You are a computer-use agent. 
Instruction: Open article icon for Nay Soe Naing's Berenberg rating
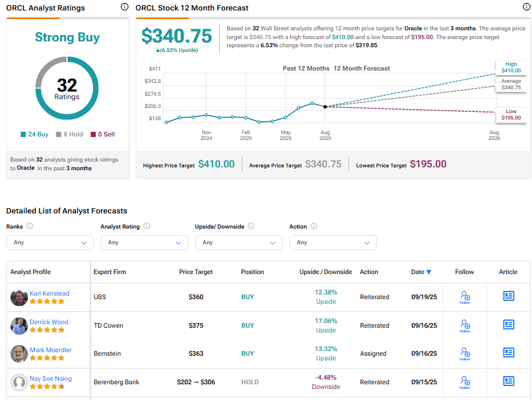coord(509,381)
